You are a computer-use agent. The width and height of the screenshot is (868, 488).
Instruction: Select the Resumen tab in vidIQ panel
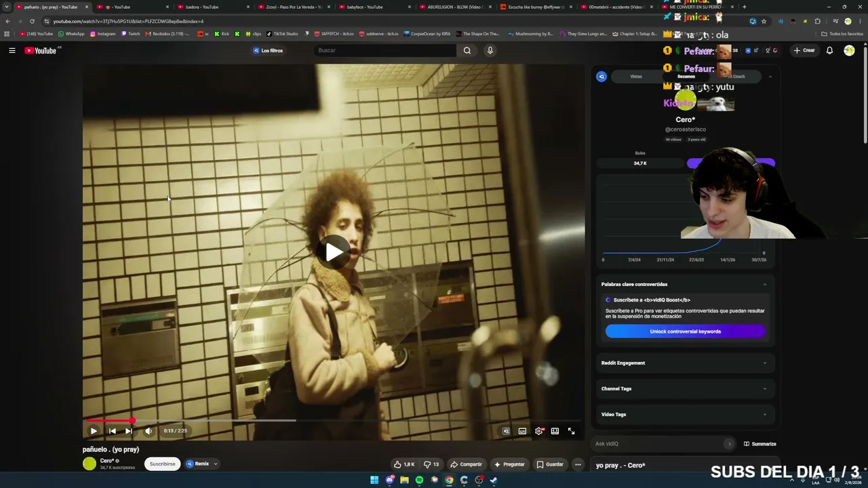[686, 77]
